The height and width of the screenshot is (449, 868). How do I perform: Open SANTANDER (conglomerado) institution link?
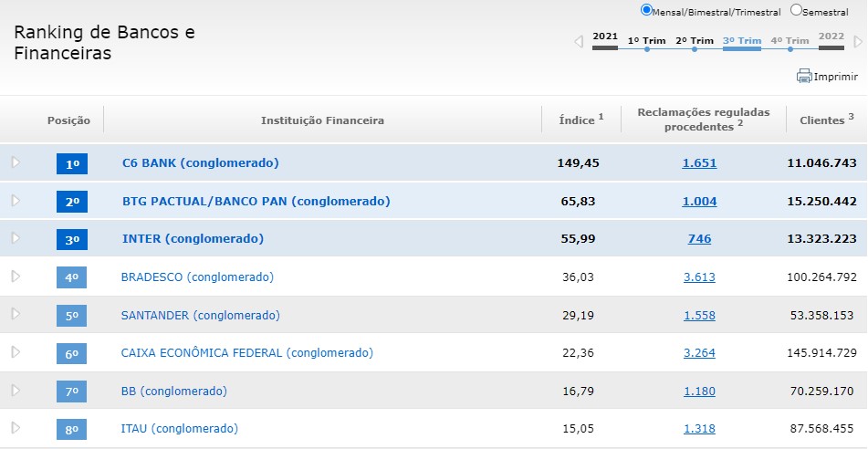[200, 315]
